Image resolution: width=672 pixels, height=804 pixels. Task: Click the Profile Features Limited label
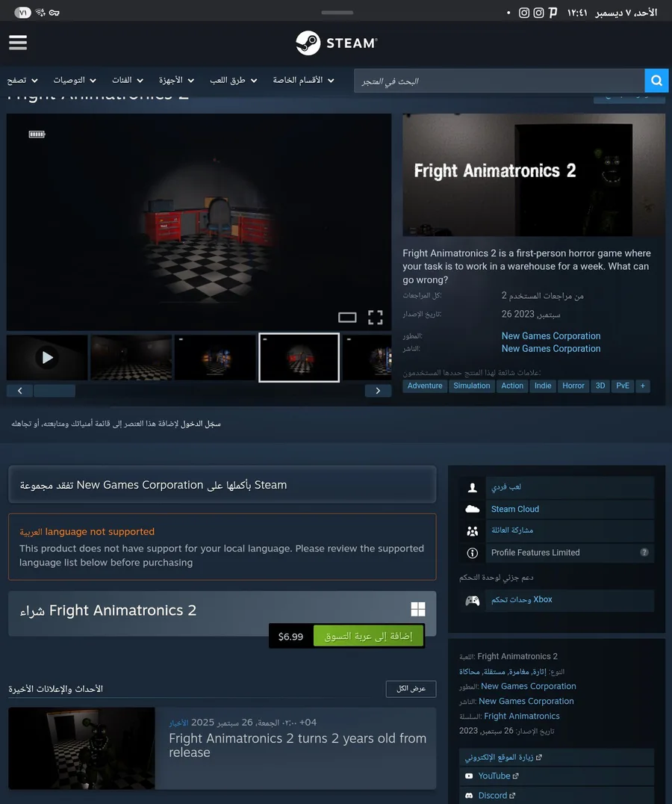point(535,553)
